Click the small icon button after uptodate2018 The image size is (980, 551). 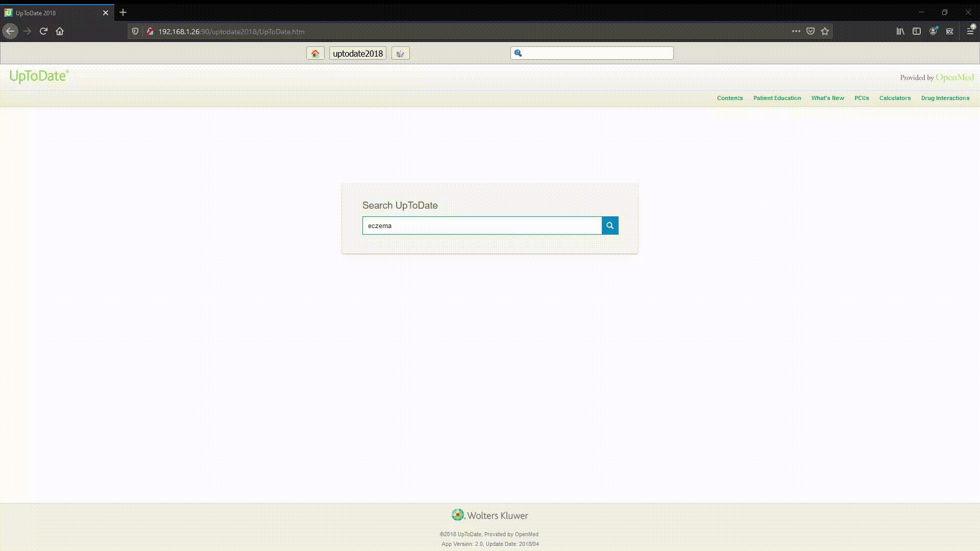point(400,53)
